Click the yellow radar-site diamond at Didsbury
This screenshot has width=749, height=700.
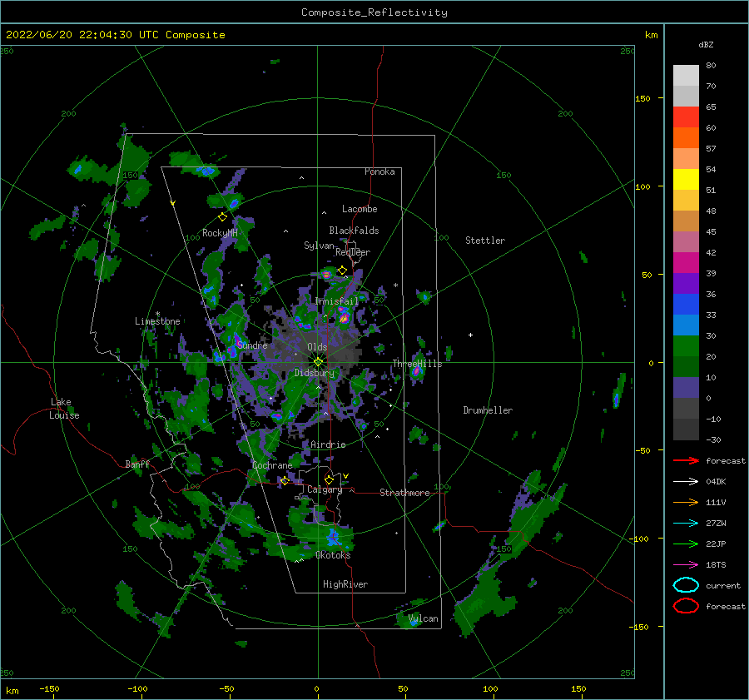(x=318, y=362)
